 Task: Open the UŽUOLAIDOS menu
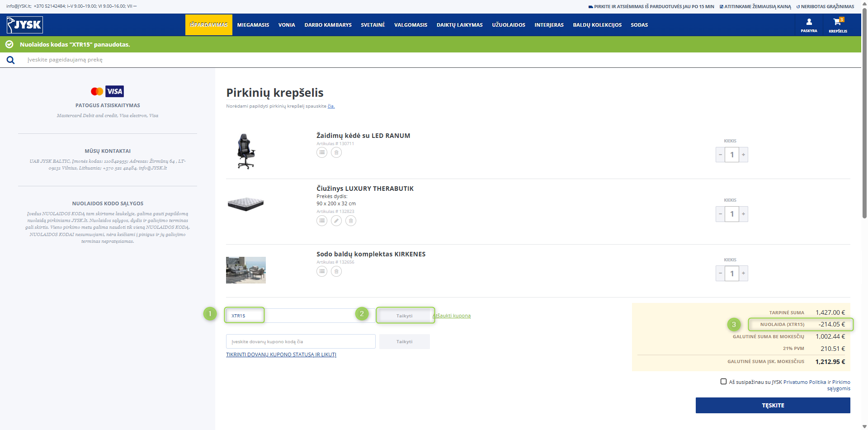pyautogui.click(x=509, y=25)
